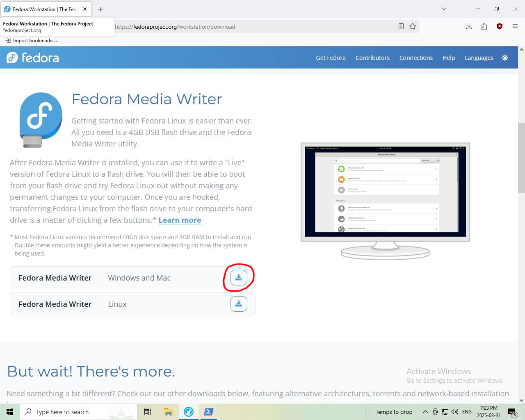Screen dimensions: 525x420
Task: Click the Fedora Media Writer heading
Action: [147, 99]
